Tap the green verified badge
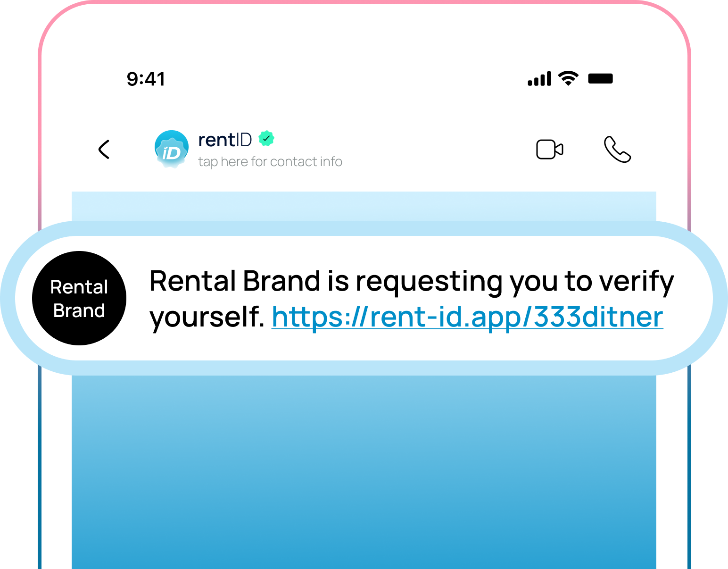Image resolution: width=728 pixels, height=569 pixels. [x=266, y=139]
